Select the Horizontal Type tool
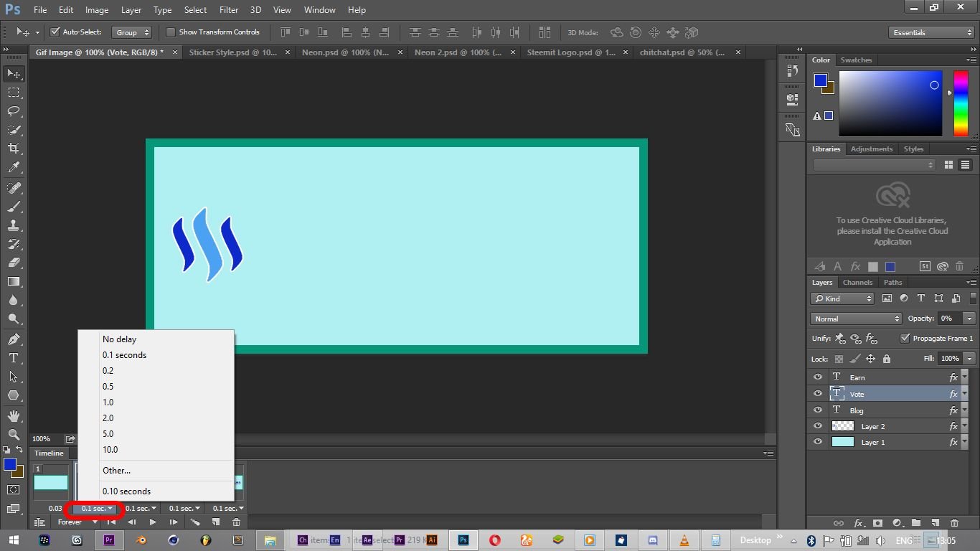Viewport: 980px width, 551px height. coord(13,358)
